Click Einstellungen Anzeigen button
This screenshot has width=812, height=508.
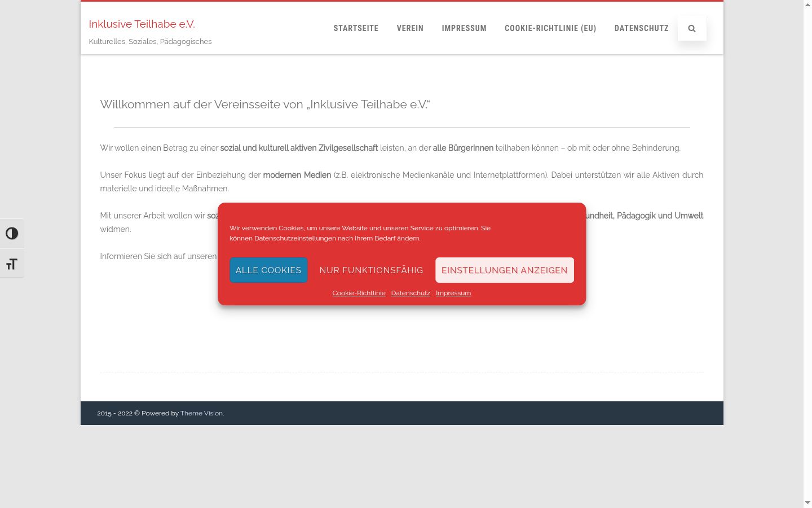[x=505, y=270]
